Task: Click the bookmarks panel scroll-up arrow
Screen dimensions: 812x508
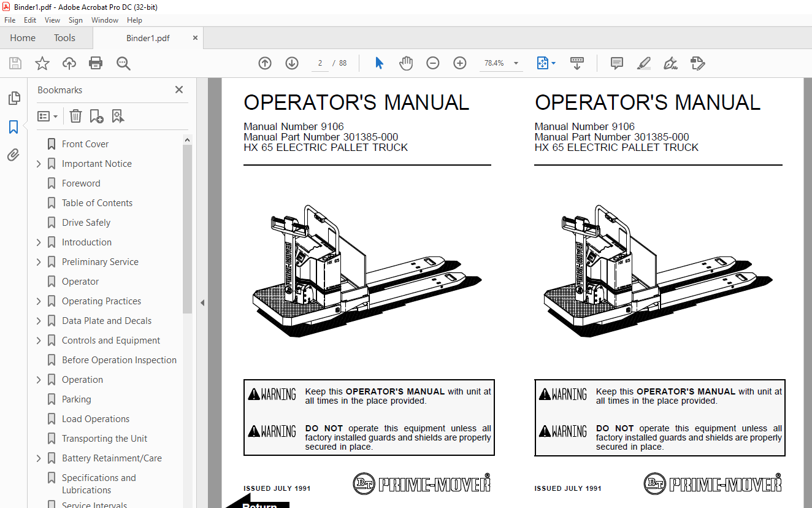Action: [187, 140]
